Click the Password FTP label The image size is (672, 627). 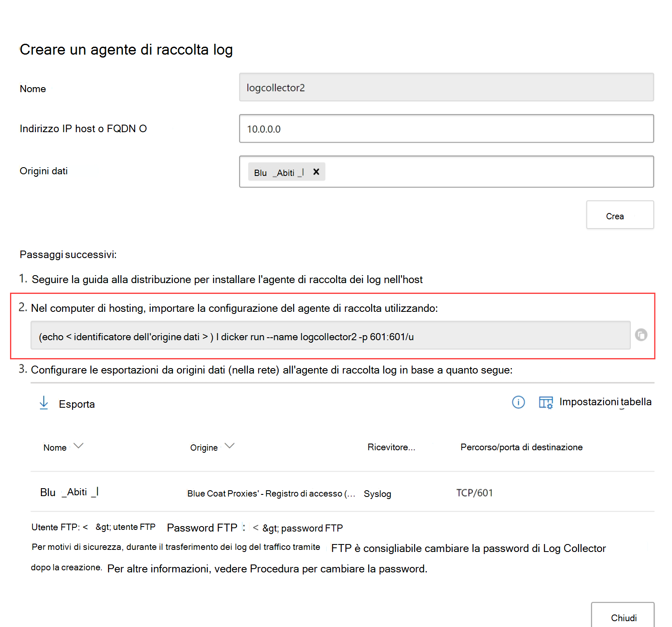point(202,528)
